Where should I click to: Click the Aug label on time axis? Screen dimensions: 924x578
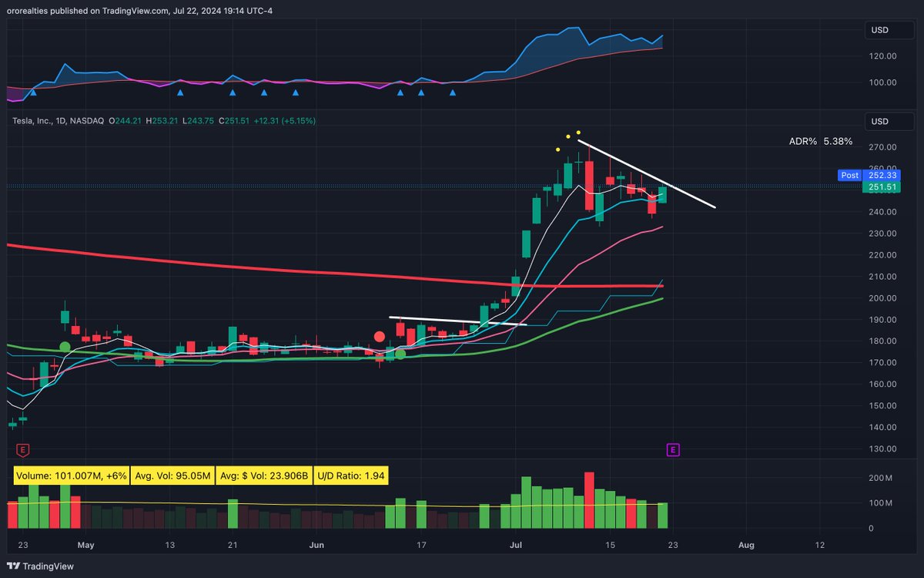[745, 545]
